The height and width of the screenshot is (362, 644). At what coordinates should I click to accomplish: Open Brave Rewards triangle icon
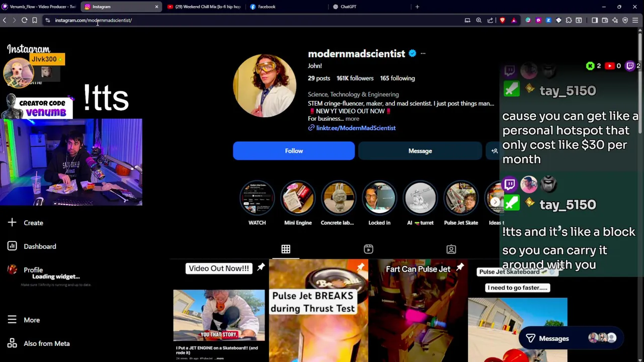pyautogui.click(x=514, y=20)
